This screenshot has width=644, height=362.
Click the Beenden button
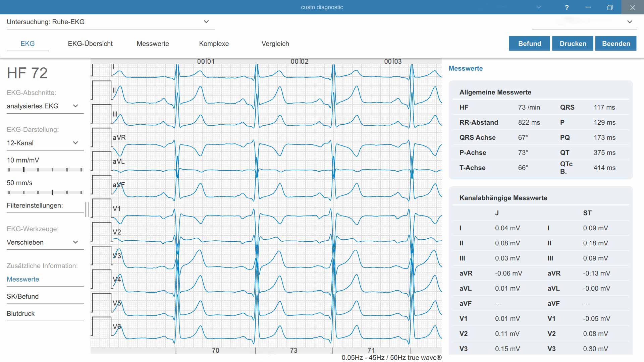coord(616,44)
